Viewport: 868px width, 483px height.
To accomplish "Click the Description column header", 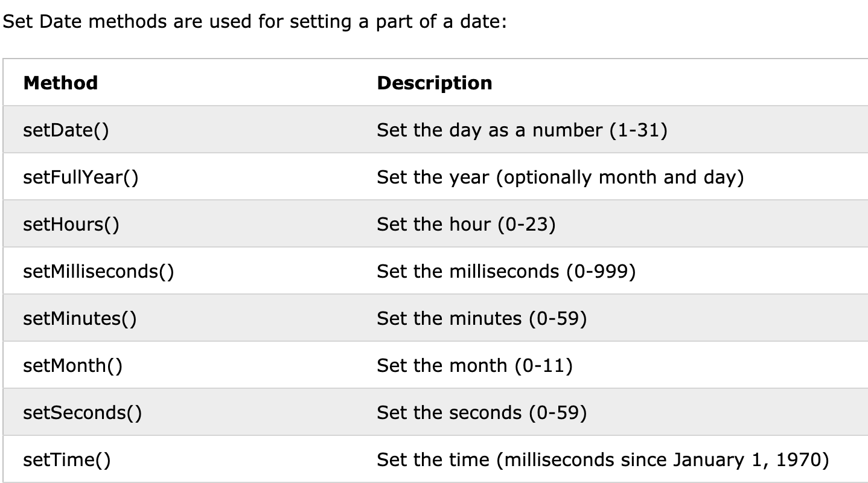I will click(x=435, y=83).
